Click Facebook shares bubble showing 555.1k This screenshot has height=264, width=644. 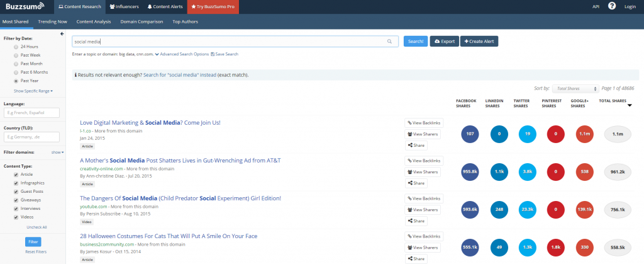tap(470, 248)
